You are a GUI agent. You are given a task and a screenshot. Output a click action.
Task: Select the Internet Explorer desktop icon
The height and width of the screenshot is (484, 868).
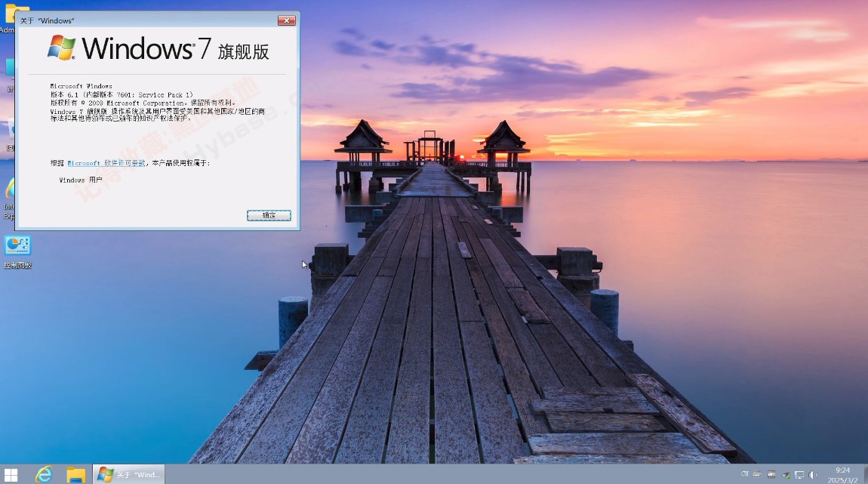[x=9, y=199]
